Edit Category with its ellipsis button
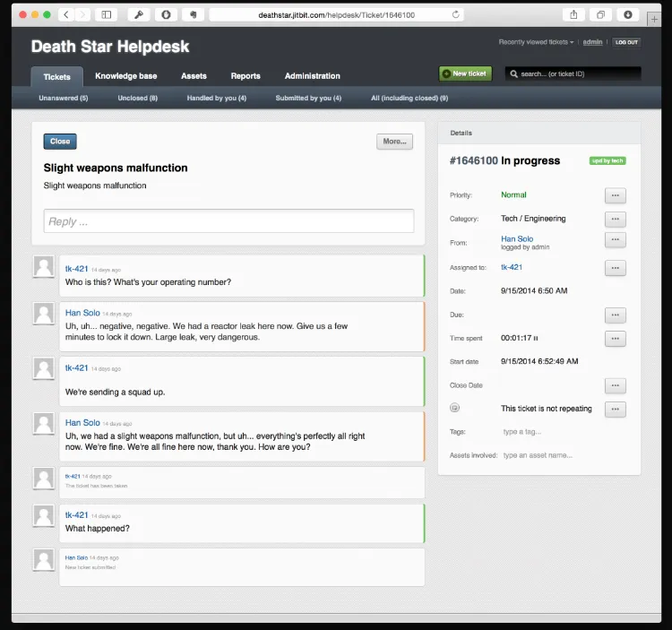Image resolution: width=672 pixels, height=630 pixels. (x=616, y=219)
